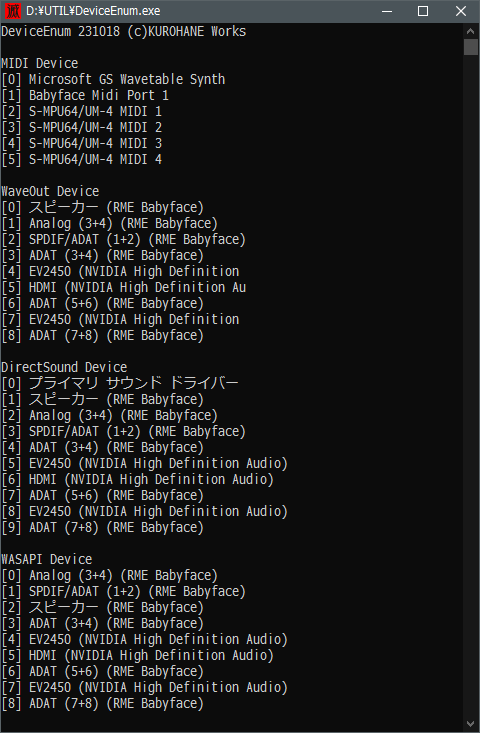Image resolution: width=480 pixels, height=733 pixels.
Task: Close the DeviceEnum.exe window
Action: 460,11
